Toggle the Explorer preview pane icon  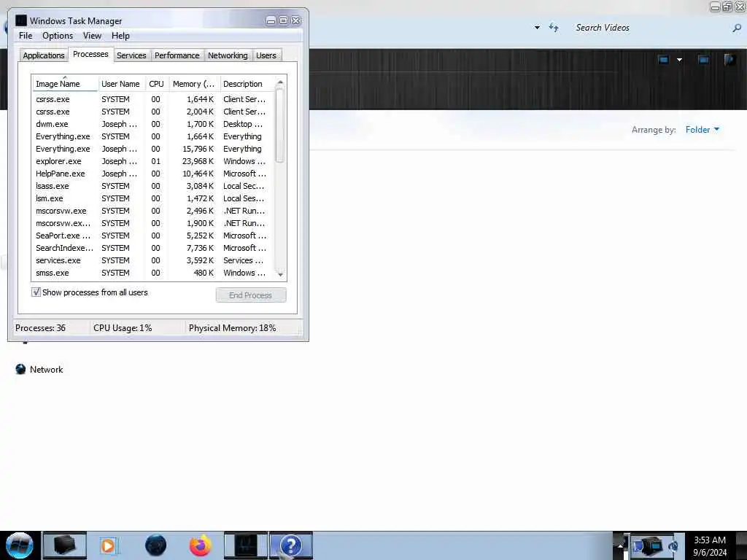pyautogui.click(x=703, y=60)
